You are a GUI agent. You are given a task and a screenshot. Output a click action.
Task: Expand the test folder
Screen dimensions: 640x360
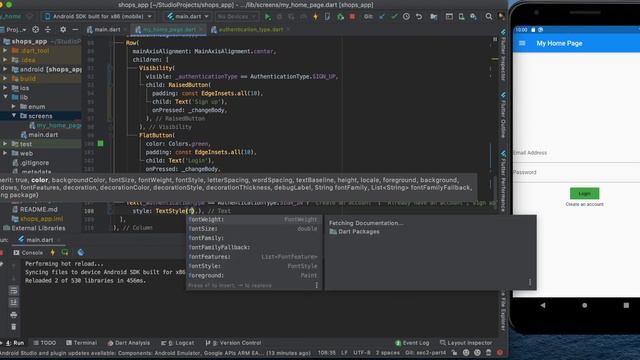(5, 144)
